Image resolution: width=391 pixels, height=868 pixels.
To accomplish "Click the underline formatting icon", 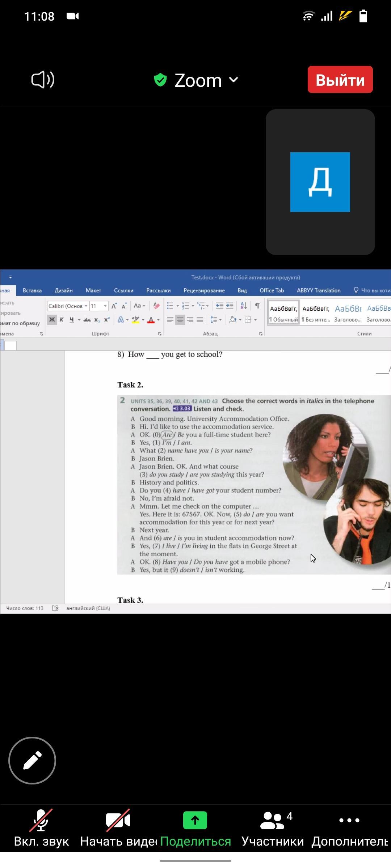I will pyautogui.click(x=72, y=320).
